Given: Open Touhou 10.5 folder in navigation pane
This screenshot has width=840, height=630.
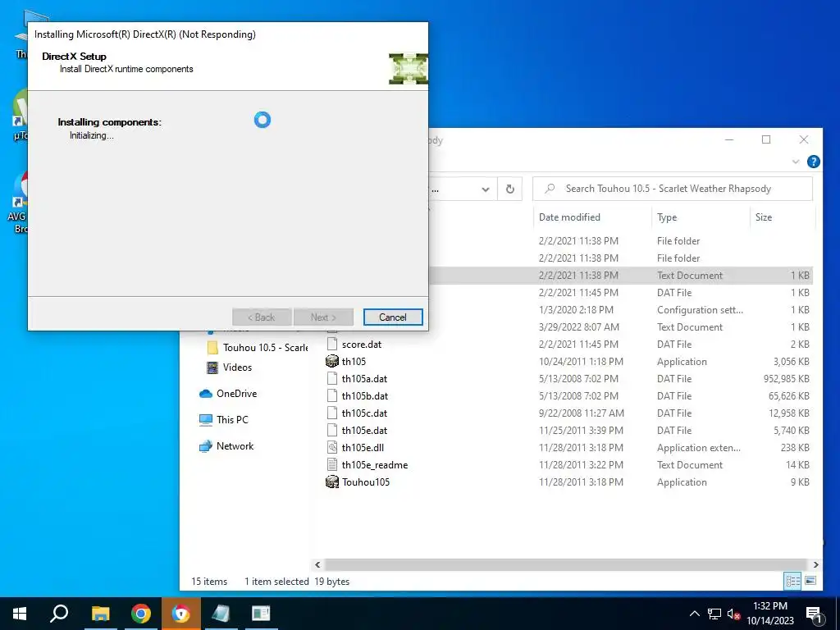Looking at the screenshot, I should pos(258,348).
